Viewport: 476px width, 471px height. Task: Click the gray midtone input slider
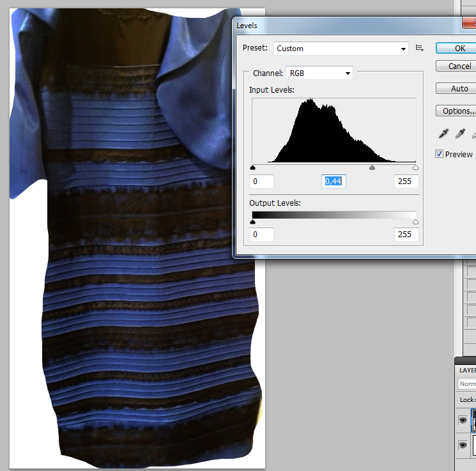(372, 168)
